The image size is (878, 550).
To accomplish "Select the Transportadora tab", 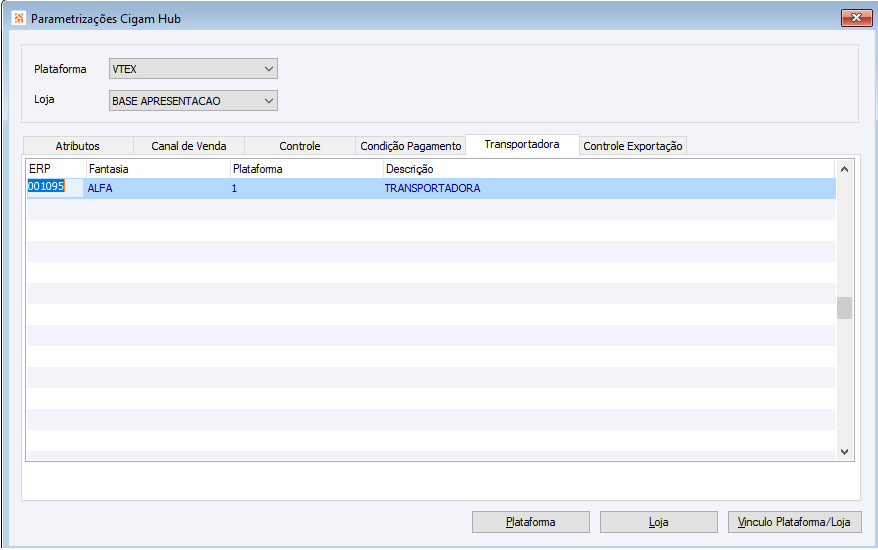I will click(x=522, y=145).
